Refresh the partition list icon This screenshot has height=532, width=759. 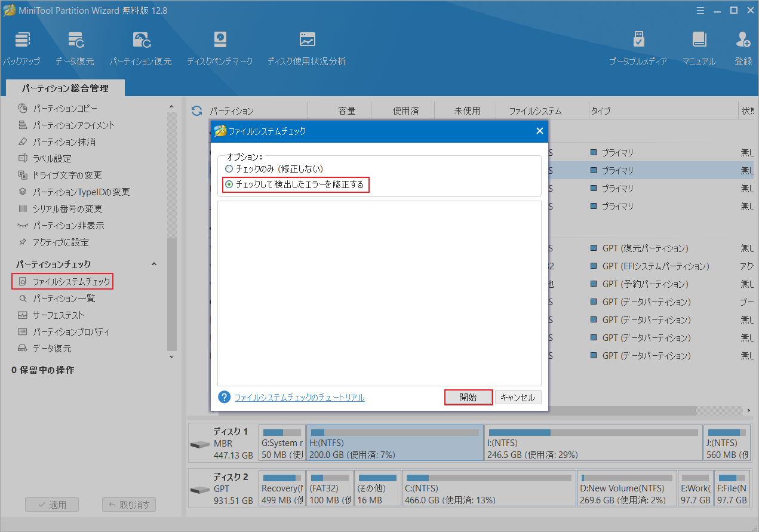coord(196,110)
